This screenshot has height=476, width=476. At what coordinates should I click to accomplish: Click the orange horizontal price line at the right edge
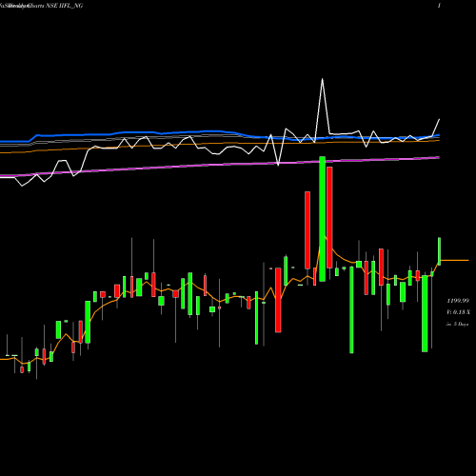(x=455, y=260)
